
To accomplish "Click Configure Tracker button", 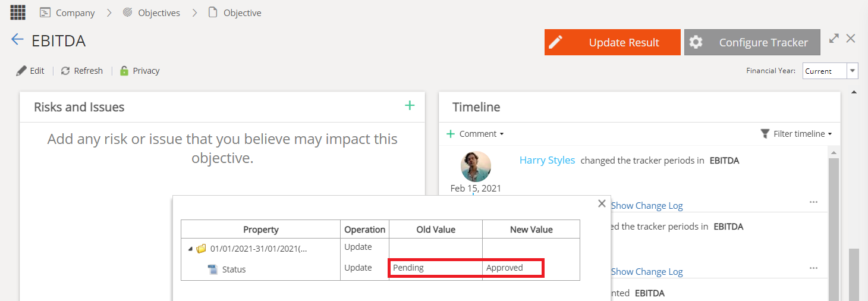I will [752, 42].
